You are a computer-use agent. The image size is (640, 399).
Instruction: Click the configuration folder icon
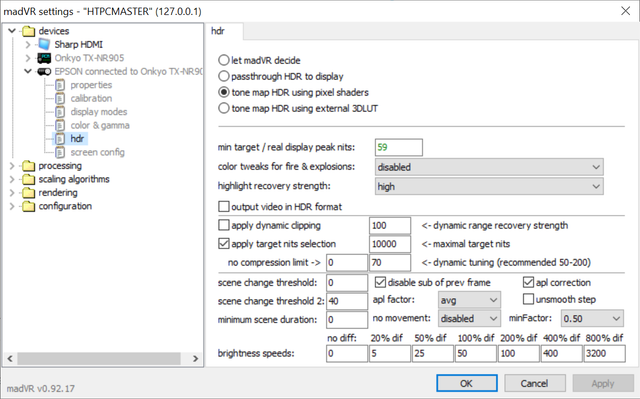pyautogui.click(x=29, y=206)
